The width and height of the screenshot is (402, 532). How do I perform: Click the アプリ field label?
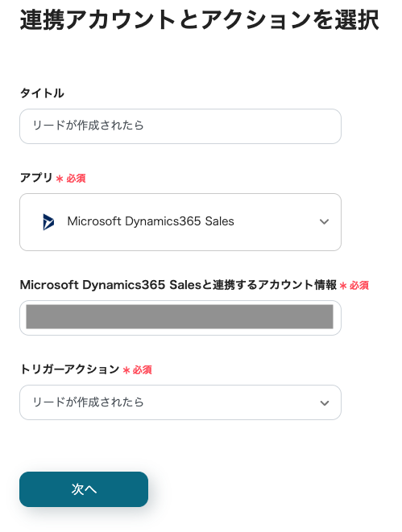point(36,177)
